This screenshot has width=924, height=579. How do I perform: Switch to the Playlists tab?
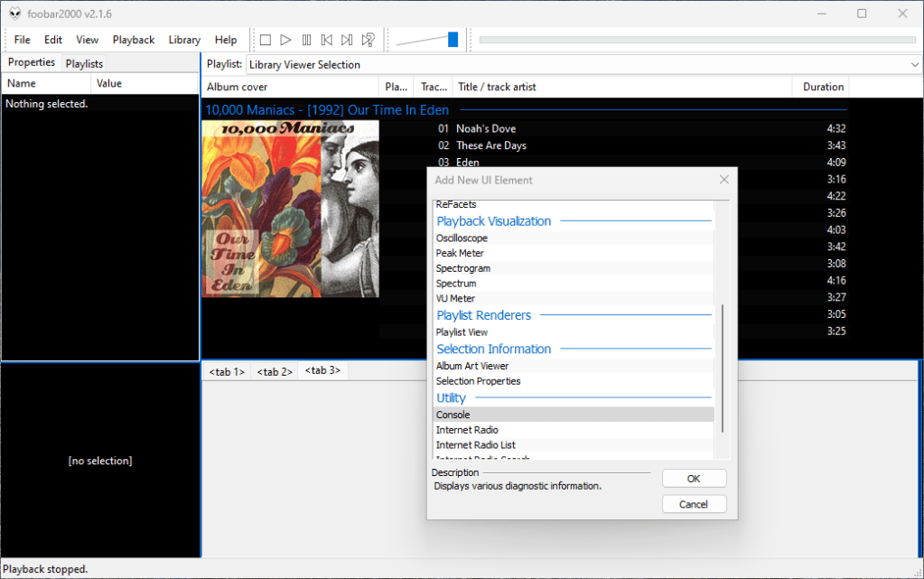pos(84,63)
